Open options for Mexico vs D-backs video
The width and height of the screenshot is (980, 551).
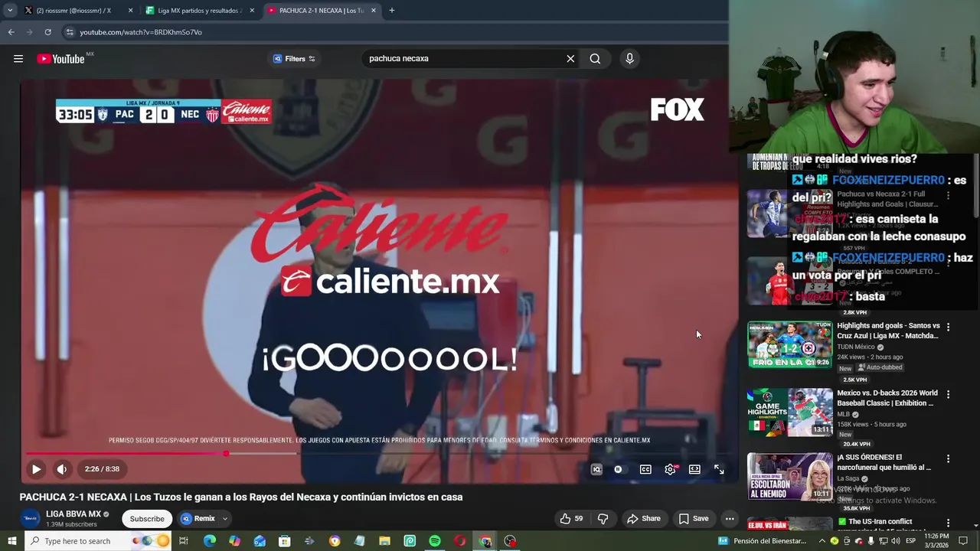[948, 394]
